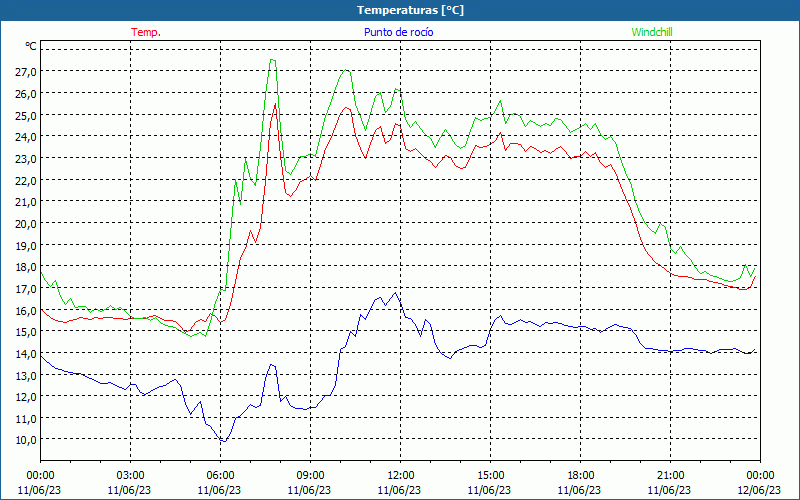Click the 12/06/23 date label
The height and width of the screenshot is (500, 800).
(760, 490)
